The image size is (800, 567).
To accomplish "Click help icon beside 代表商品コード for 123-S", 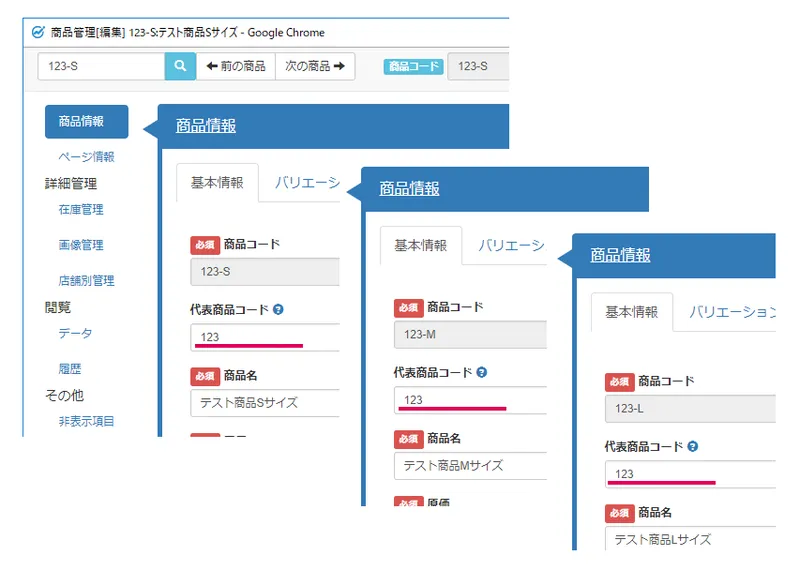I will (278, 309).
